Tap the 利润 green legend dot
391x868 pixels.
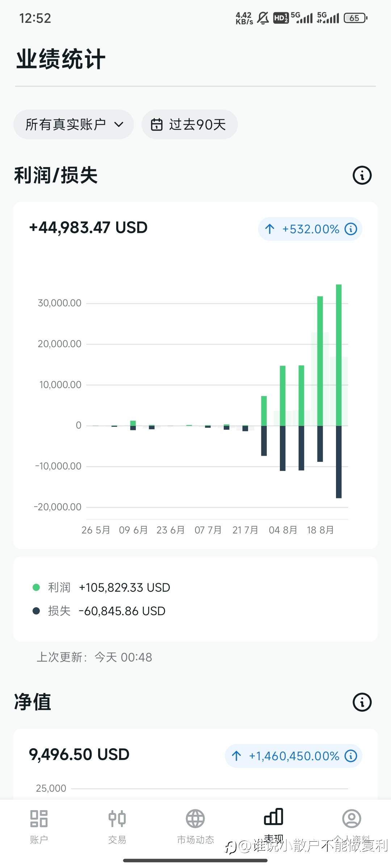click(x=36, y=587)
